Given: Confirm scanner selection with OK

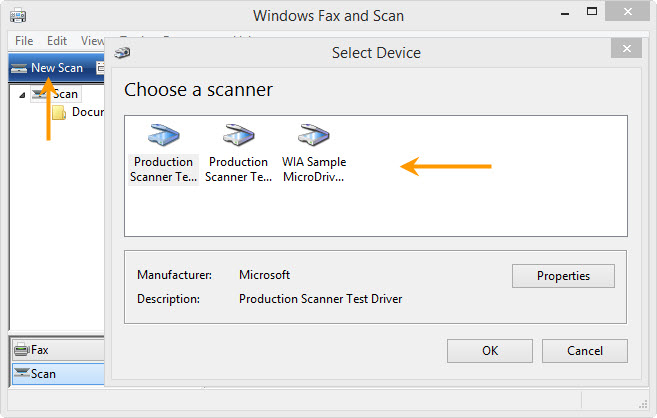Looking at the screenshot, I should [x=489, y=351].
